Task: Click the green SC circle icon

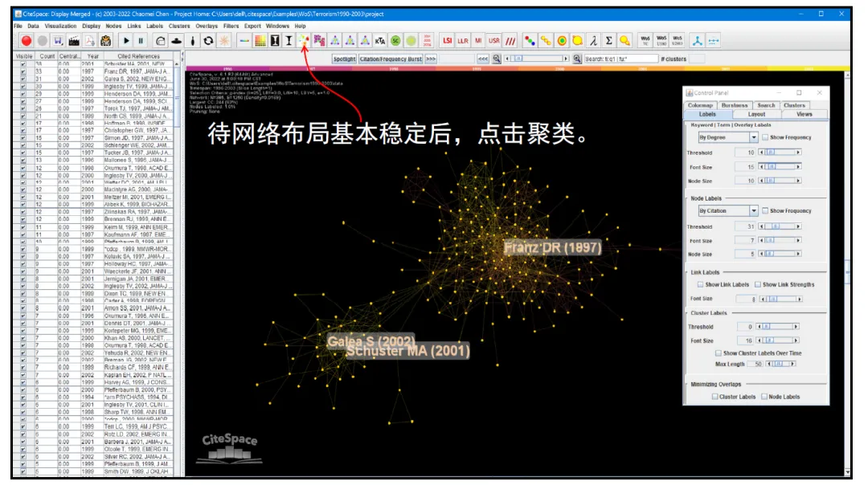Action: coord(395,40)
